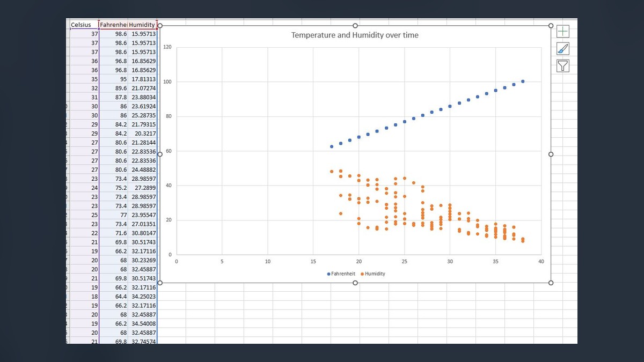This screenshot has height=362, width=644.
Task: Select the vertical axis label 100
Action: click(167, 82)
